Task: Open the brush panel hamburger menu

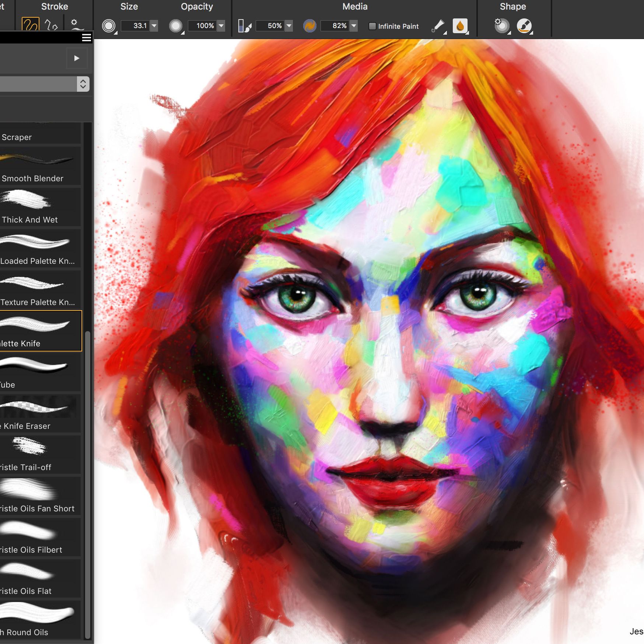Action: pyautogui.click(x=86, y=38)
